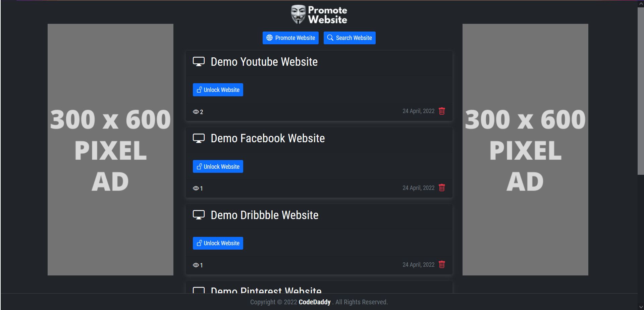
Task: Open the Search Website button
Action: pos(350,38)
